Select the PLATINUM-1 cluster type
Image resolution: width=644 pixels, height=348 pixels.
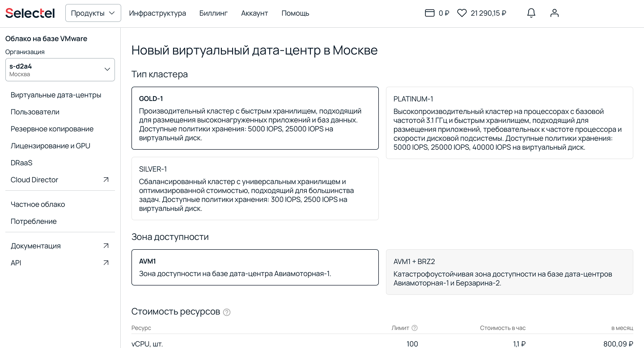click(x=509, y=123)
